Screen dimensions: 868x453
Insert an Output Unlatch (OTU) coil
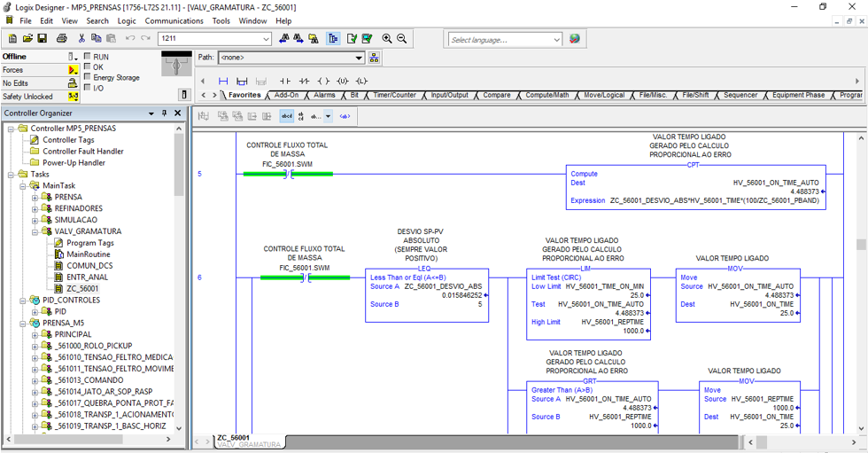coord(342,81)
